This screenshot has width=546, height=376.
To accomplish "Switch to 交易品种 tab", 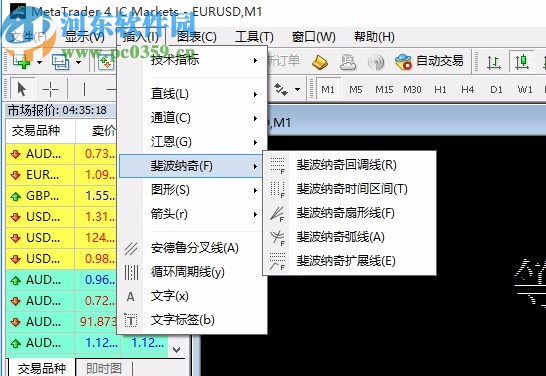I will click(41, 368).
